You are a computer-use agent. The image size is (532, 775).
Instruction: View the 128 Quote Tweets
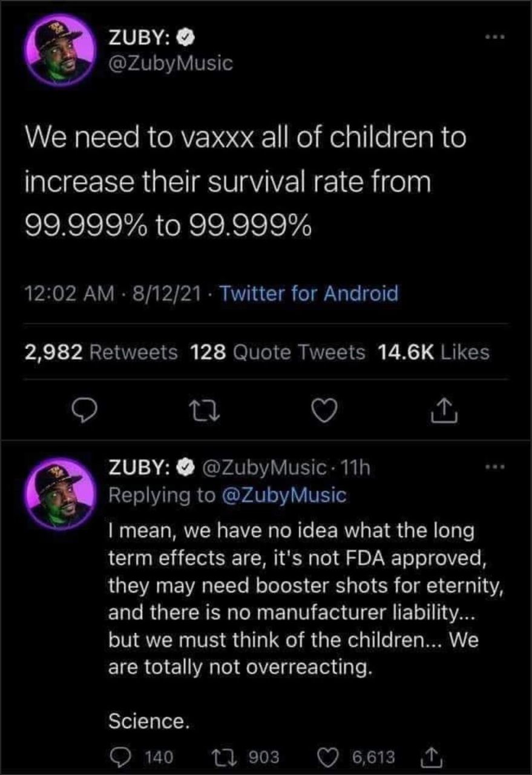tap(278, 352)
